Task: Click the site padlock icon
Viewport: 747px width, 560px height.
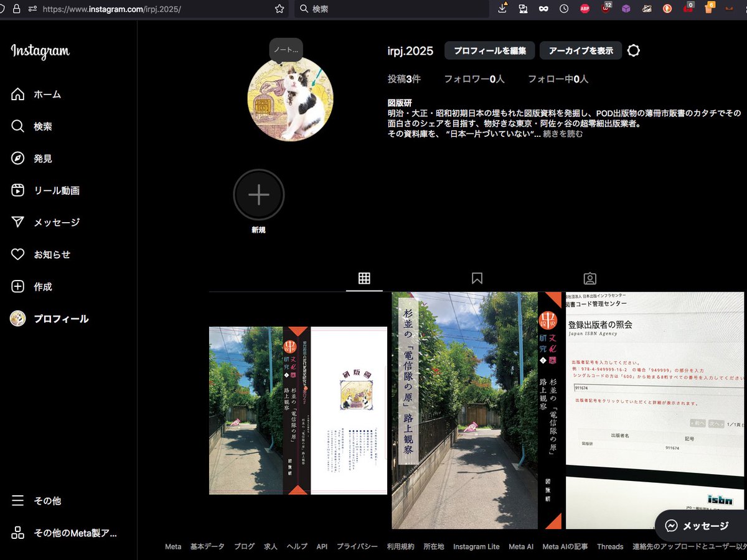Action: click(16, 9)
